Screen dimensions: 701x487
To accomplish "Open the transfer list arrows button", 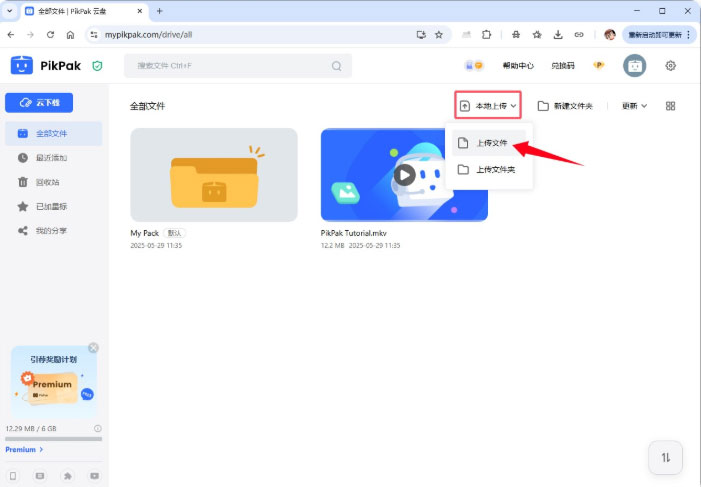I will point(665,457).
